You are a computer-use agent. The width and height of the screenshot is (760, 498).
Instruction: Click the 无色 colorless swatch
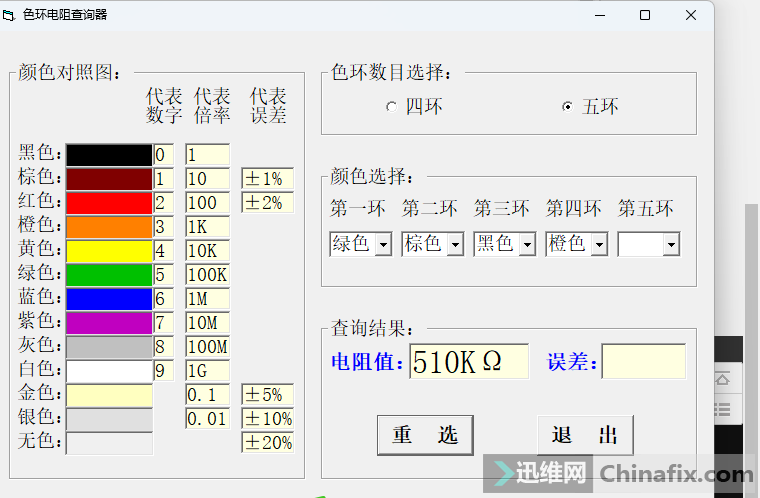tap(109, 443)
